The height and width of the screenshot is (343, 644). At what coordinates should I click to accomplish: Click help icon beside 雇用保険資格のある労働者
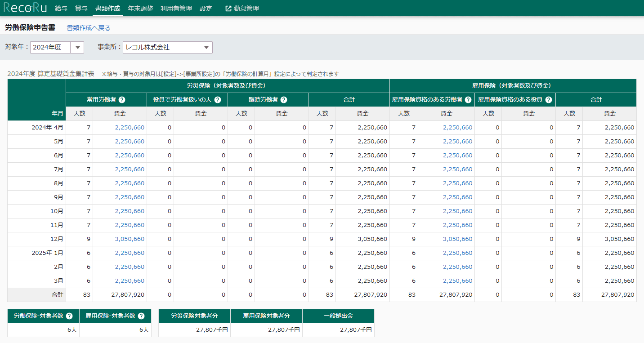coord(468,100)
